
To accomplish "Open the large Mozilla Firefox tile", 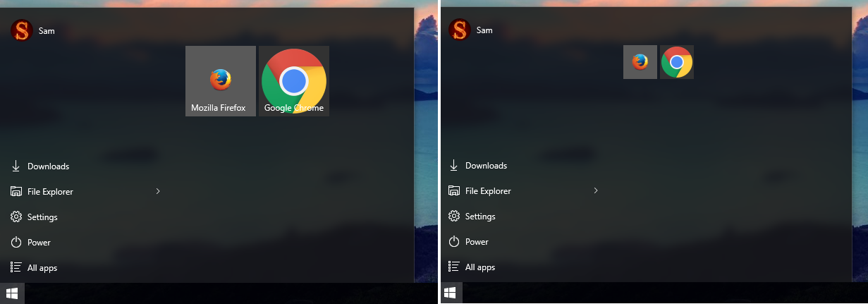I will click(221, 81).
